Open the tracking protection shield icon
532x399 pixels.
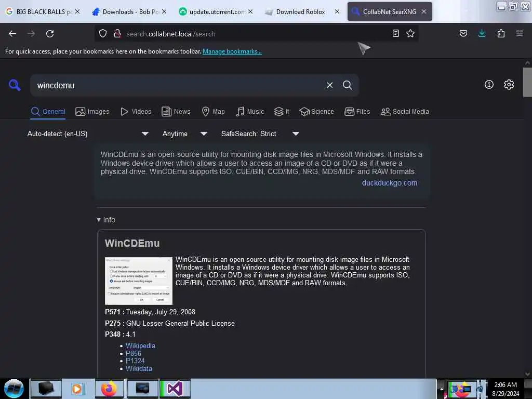pyautogui.click(x=103, y=34)
